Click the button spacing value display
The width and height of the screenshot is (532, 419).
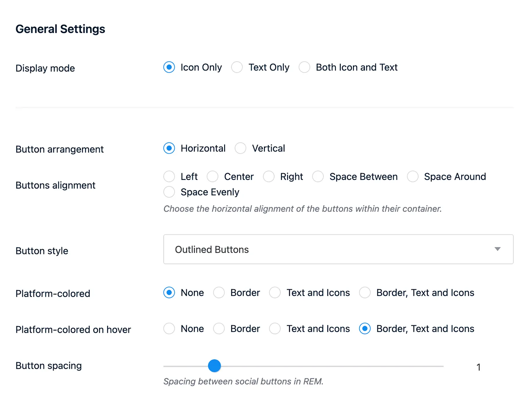click(478, 367)
